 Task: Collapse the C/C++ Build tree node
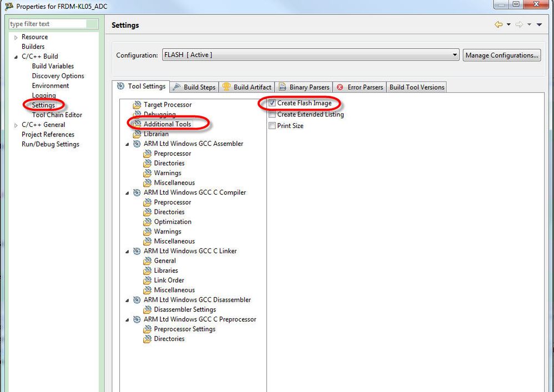[x=16, y=57]
